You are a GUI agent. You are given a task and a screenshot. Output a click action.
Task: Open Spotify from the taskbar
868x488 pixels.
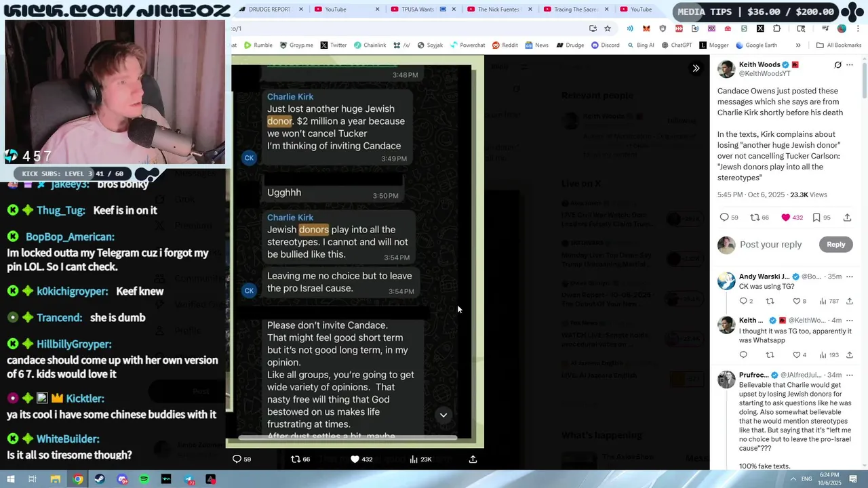tap(144, 479)
